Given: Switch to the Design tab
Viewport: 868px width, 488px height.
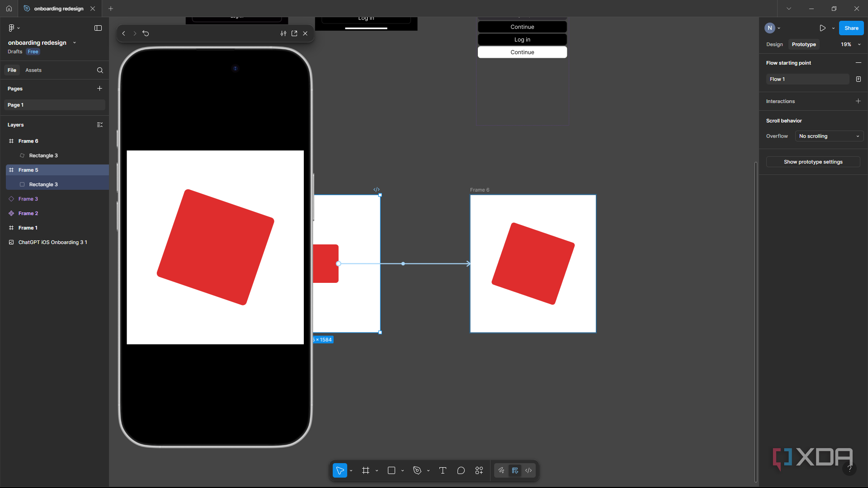Looking at the screenshot, I should [774, 44].
